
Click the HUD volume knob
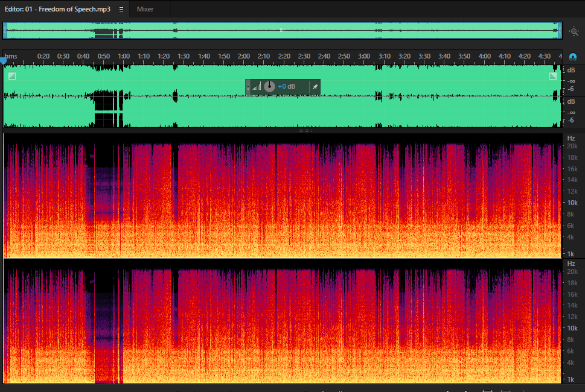[269, 86]
